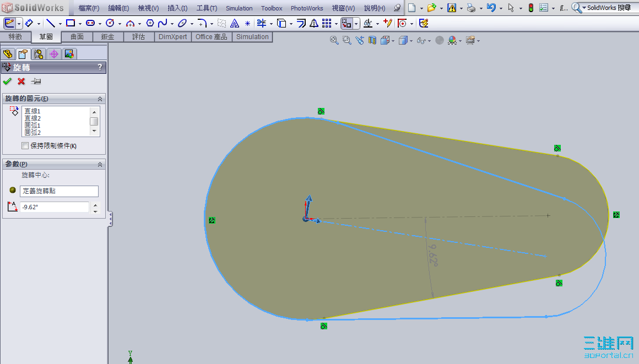639x364 pixels.
Task: Open the DimXpertManager panel tab
Action: (54, 54)
